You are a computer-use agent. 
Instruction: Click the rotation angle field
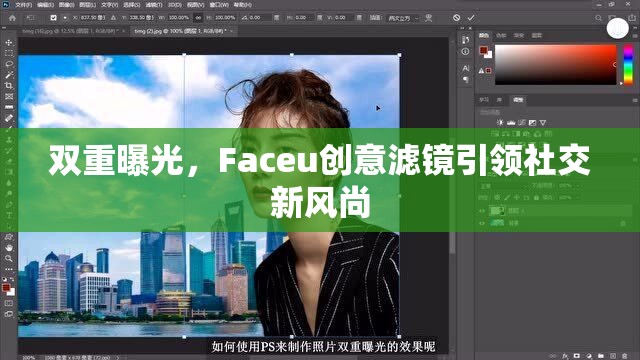260,18
